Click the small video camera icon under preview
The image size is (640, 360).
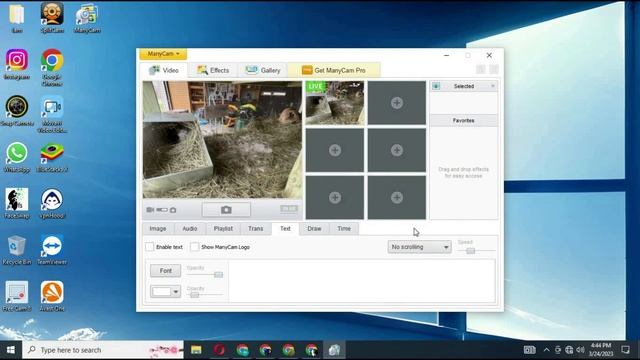(150, 210)
